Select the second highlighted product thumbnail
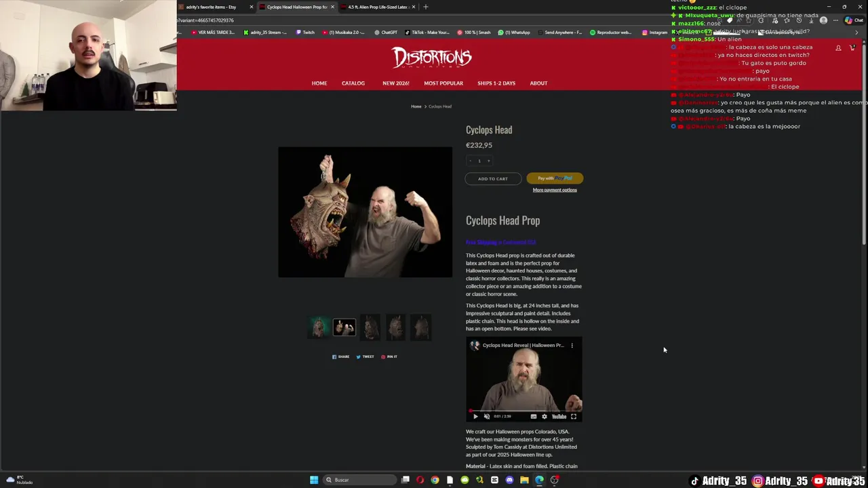This screenshot has height=488, width=868. pos(344,327)
